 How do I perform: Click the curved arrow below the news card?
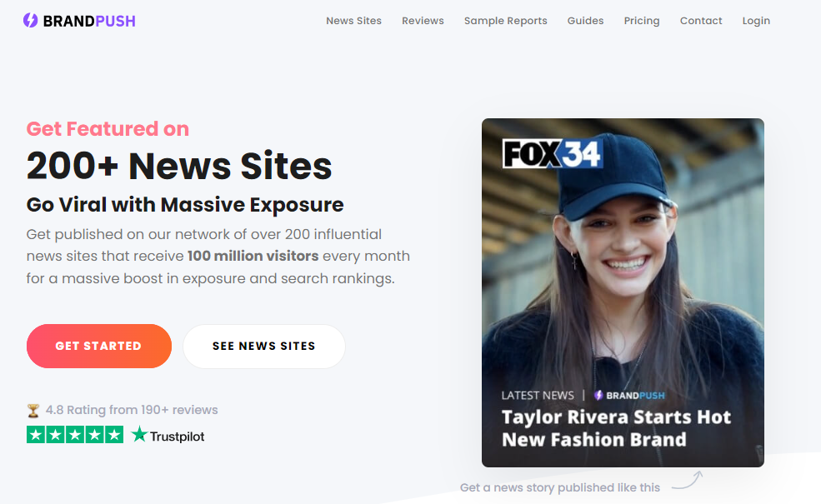pos(687,482)
